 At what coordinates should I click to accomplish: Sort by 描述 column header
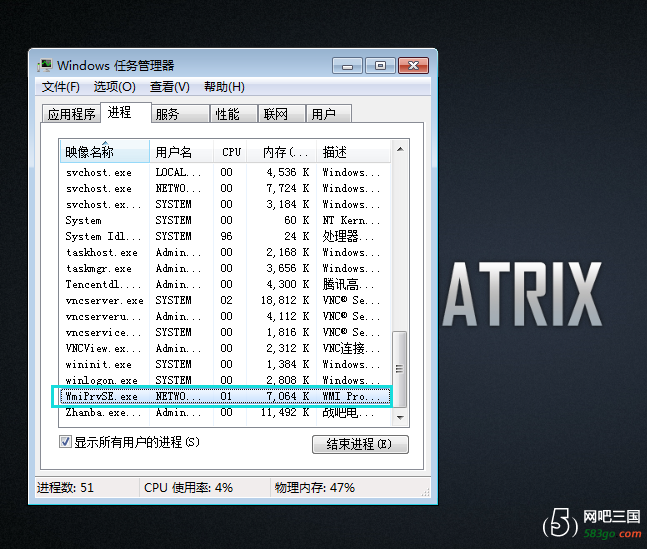pyautogui.click(x=353, y=152)
